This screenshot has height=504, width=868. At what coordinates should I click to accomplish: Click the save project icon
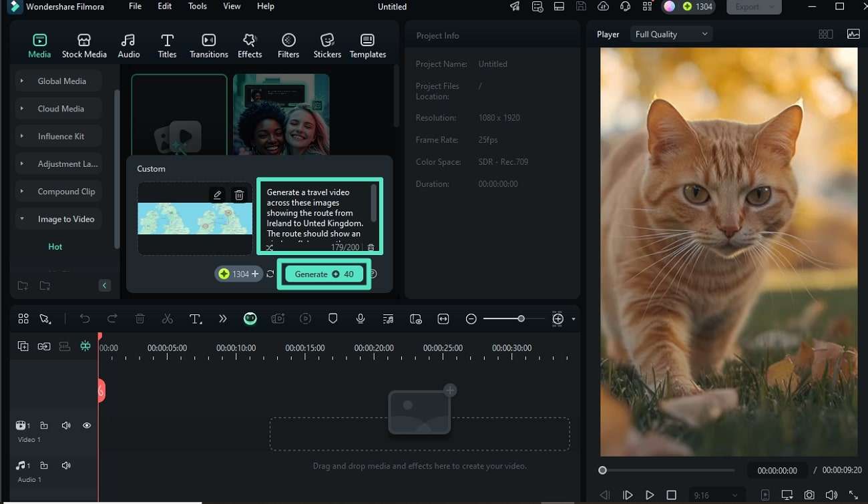tap(581, 7)
